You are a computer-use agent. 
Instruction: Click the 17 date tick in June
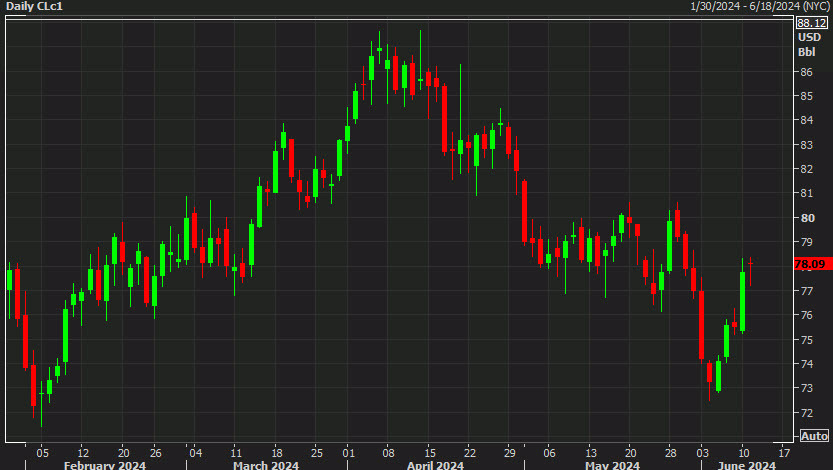[784, 453]
